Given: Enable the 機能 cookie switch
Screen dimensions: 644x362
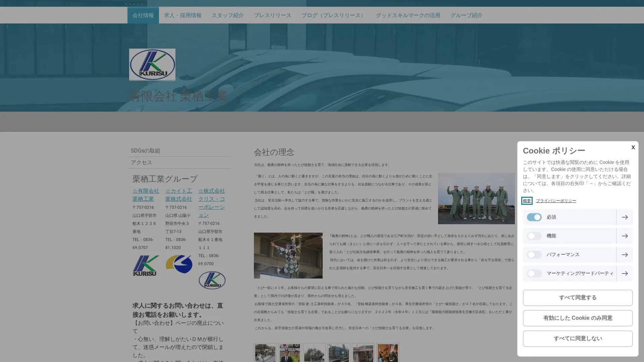Looking at the screenshot, I should coord(534,236).
